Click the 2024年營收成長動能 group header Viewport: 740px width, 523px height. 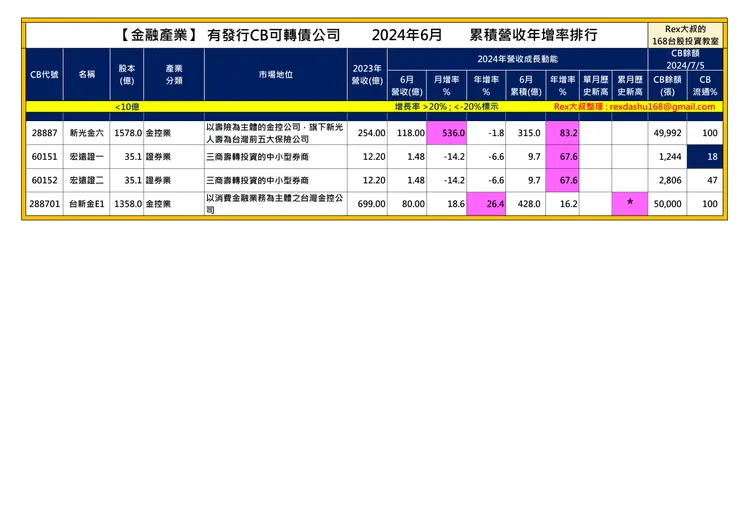click(x=517, y=59)
